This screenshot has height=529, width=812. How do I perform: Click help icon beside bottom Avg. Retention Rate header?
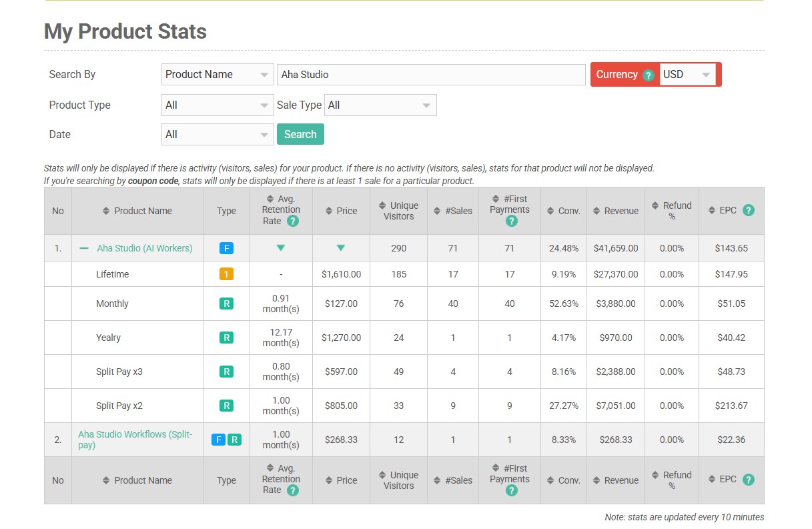[292, 490]
